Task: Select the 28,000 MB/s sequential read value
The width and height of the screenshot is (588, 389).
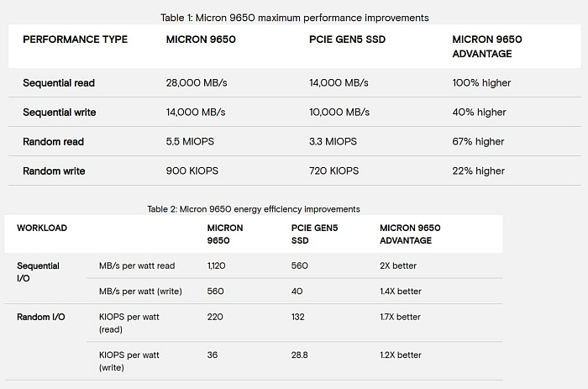Action: (198, 83)
